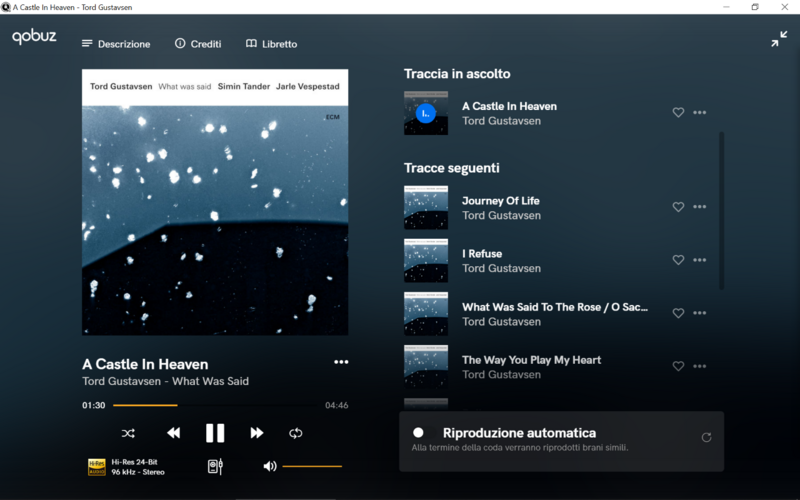
Task: Open the Libretto tab
Action: tap(271, 44)
